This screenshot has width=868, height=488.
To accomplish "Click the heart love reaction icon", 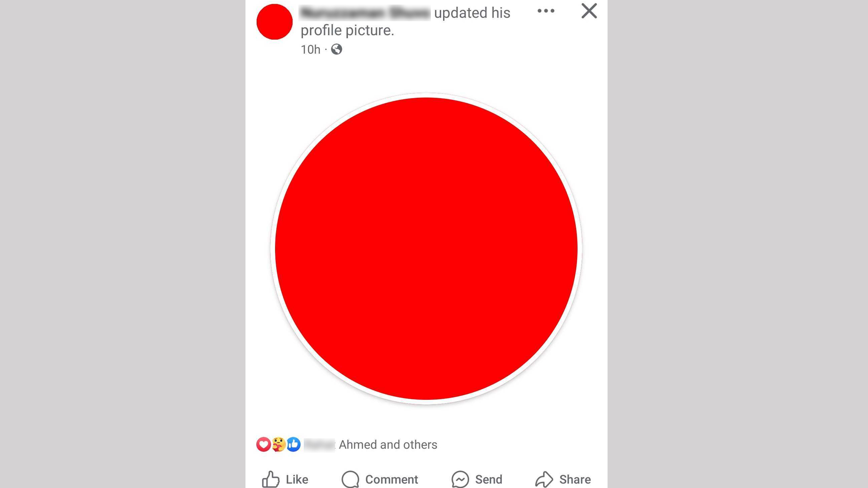I will coord(264,445).
